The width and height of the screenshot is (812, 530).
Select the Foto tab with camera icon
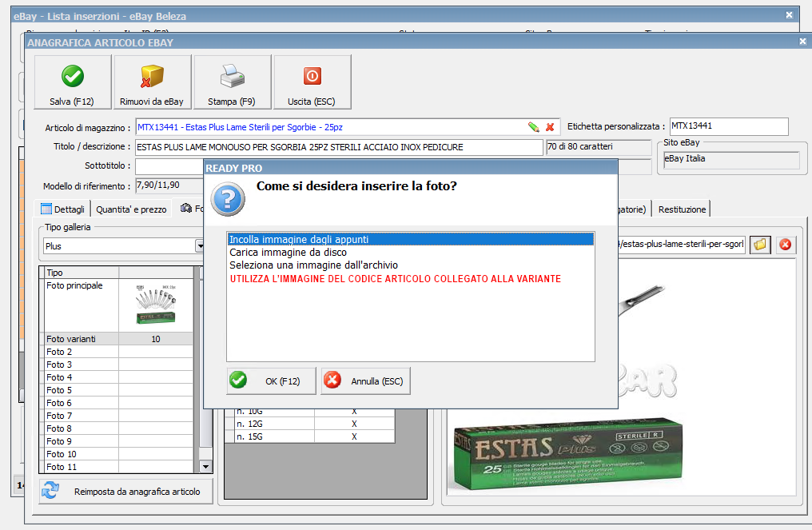(190, 209)
